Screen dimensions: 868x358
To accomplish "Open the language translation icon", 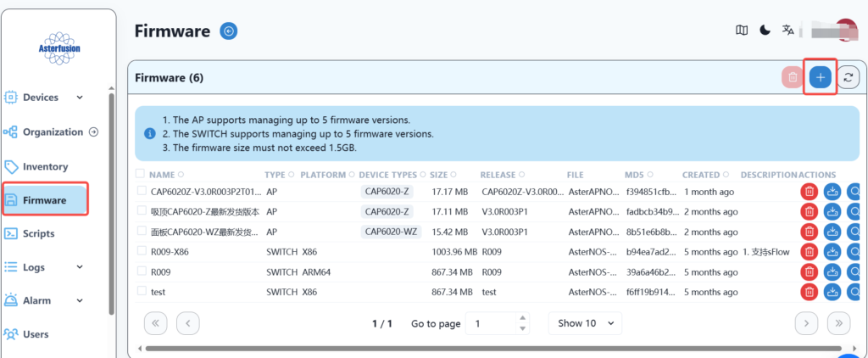I will click(788, 31).
